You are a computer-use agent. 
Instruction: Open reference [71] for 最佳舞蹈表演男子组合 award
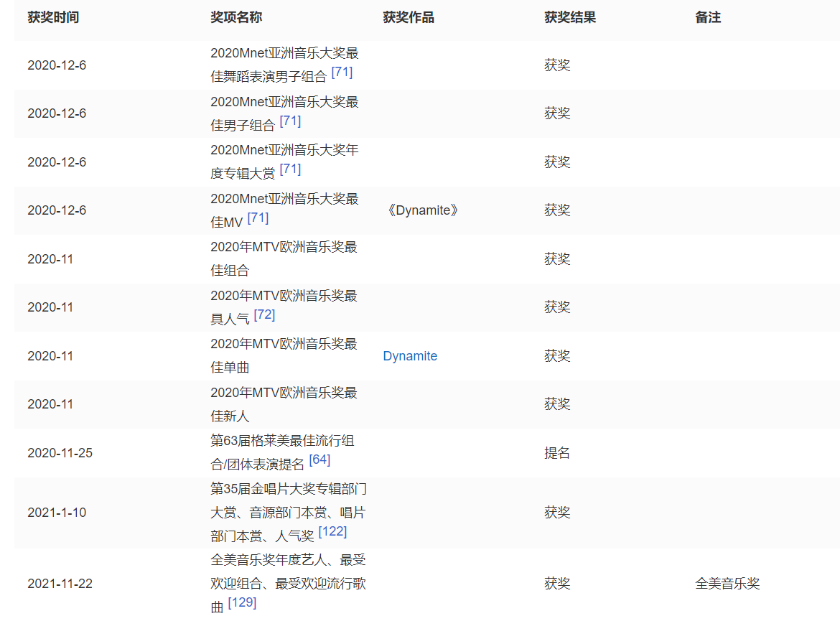click(x=342, y=73)
